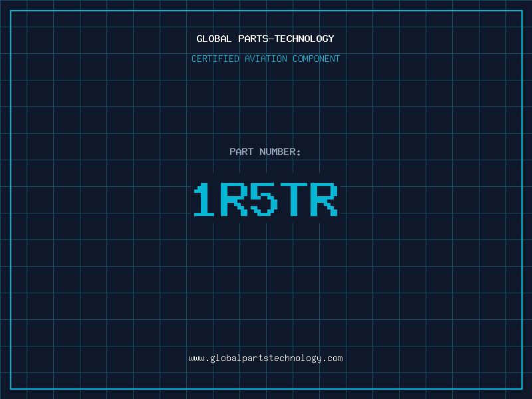Click the www prefix of the website URL
The height and width of the screenshot is (399, 532).
pos(196,358)
